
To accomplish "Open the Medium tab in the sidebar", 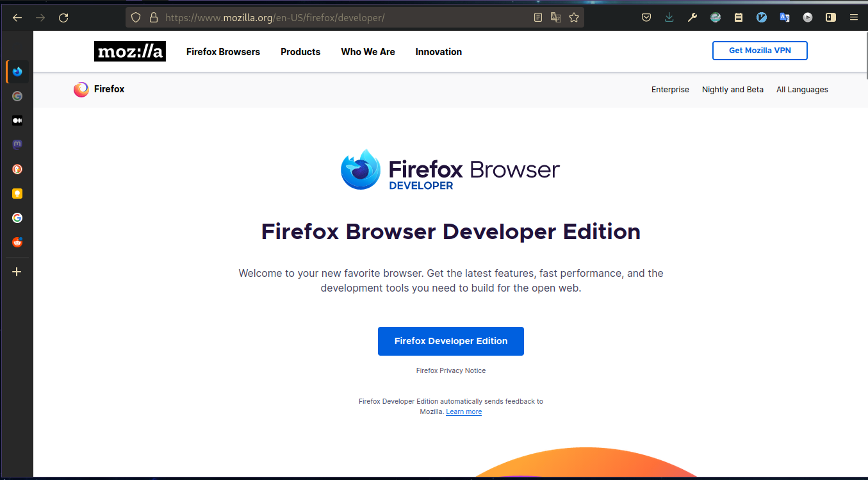I will pyautogui.click(x=17, y=120).
